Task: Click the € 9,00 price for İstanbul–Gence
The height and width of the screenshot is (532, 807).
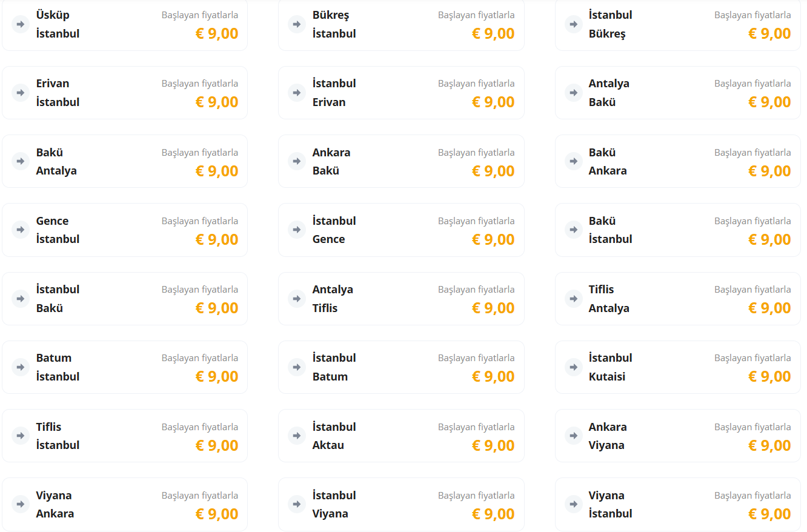Action: [x=493, y=239]
